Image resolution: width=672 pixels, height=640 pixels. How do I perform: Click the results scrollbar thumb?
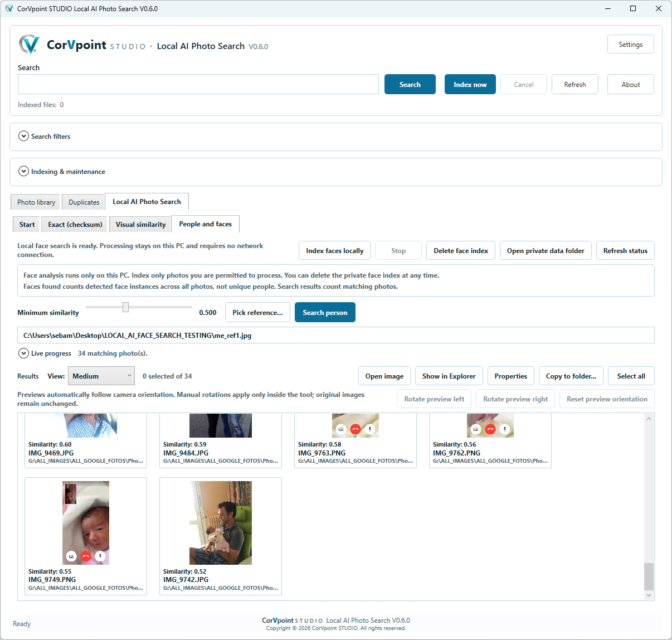[649, 576]
